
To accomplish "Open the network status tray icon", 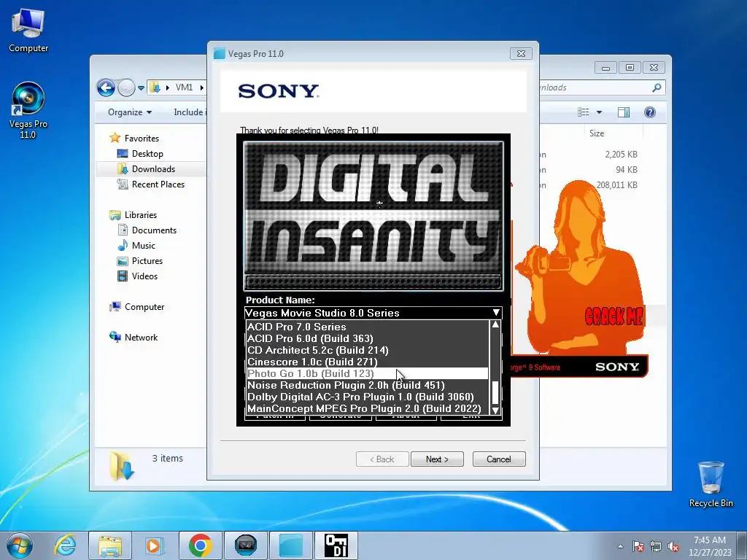I will coord(656,546).
